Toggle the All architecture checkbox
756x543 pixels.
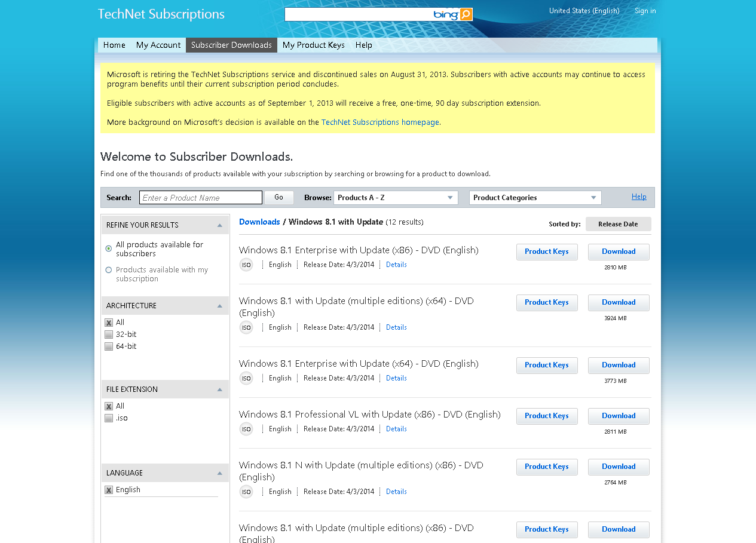point(109,323)
